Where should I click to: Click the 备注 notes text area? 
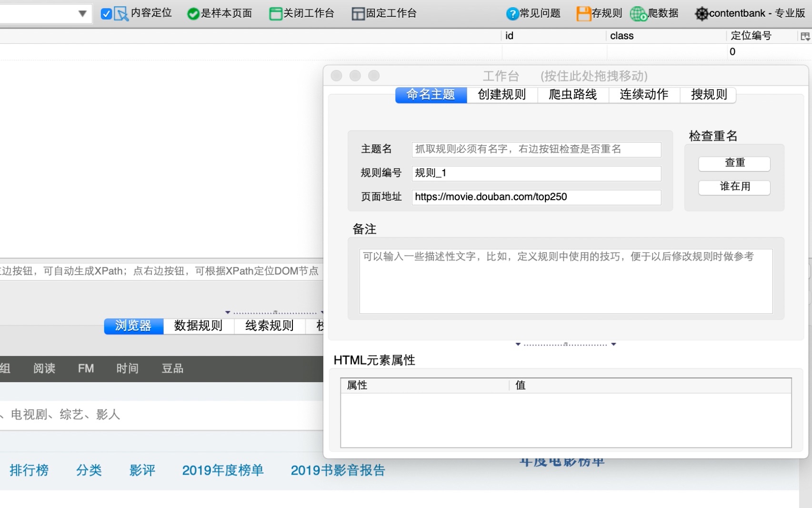point(566,281)
